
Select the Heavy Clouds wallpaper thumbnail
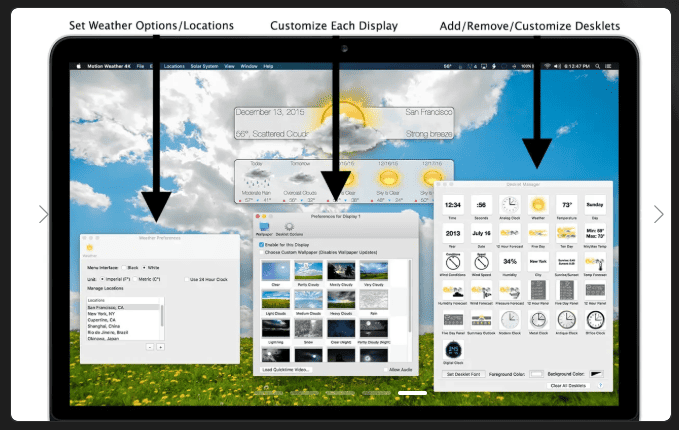[x=341, y=300]
